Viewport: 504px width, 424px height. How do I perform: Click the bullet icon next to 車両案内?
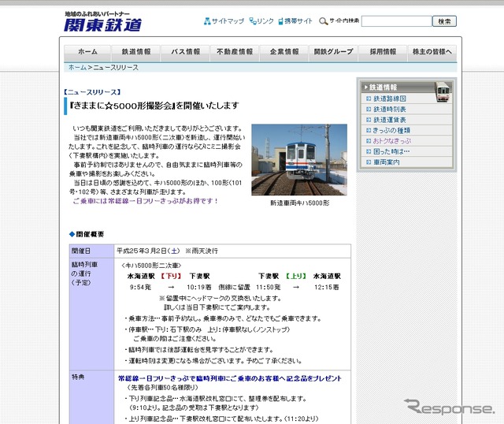tap(369, 162)
